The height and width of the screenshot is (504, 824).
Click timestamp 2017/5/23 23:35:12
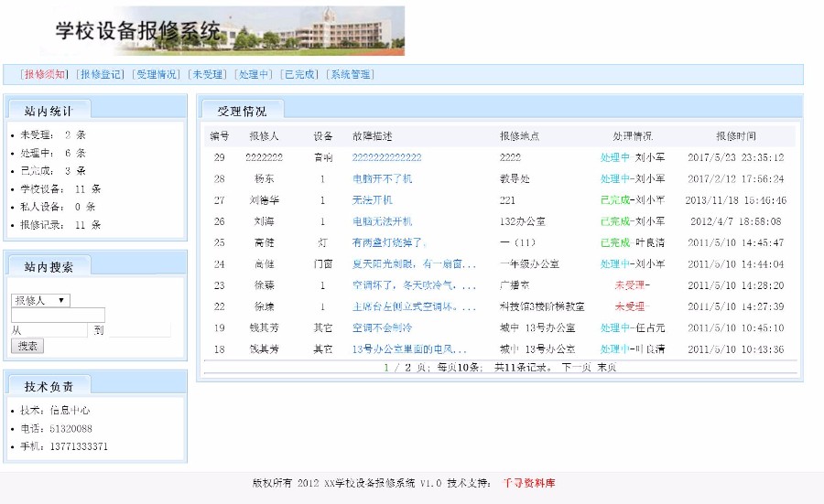point(736,157)
